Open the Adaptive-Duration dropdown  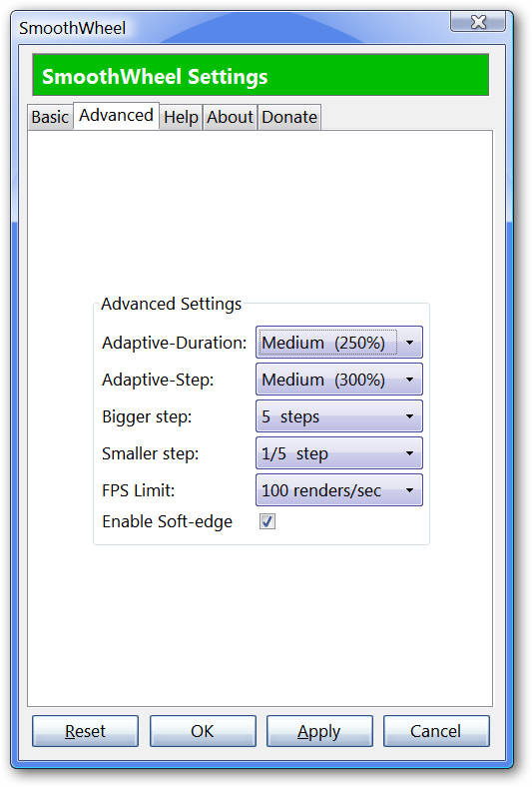pos(339,343)
